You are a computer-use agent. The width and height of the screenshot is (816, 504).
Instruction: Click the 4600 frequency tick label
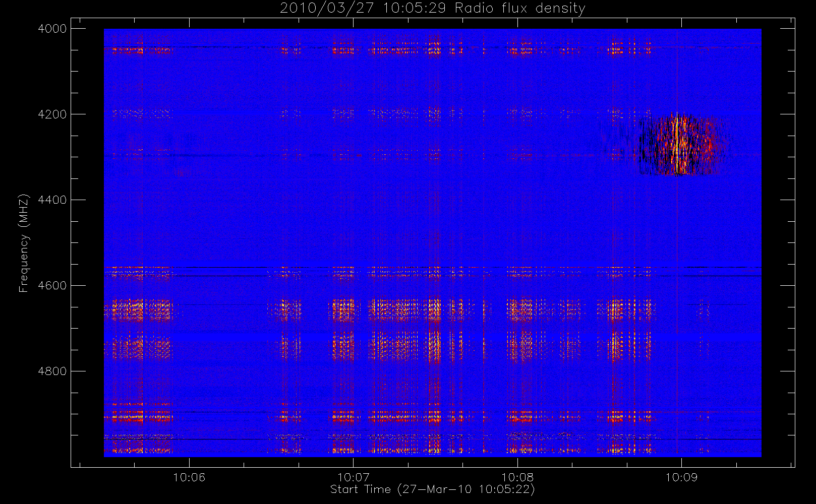click(52, 286)
